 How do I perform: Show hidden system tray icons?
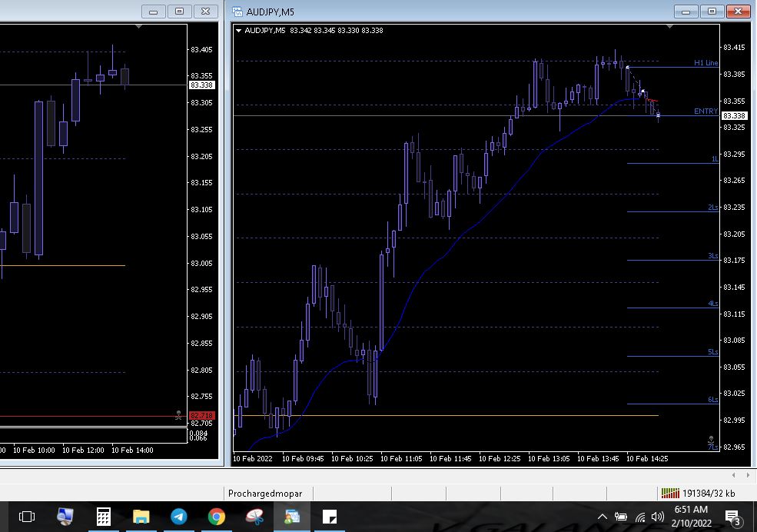point(603,517)
